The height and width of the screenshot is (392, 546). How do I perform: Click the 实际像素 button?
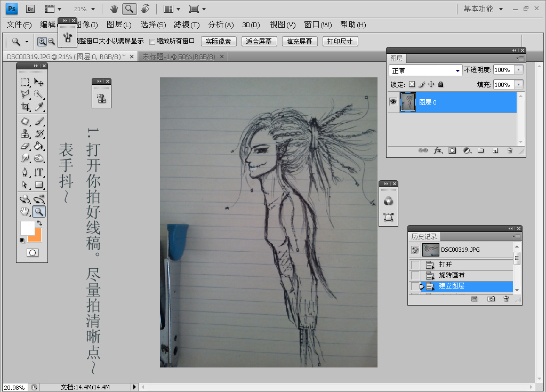(219, 42)
